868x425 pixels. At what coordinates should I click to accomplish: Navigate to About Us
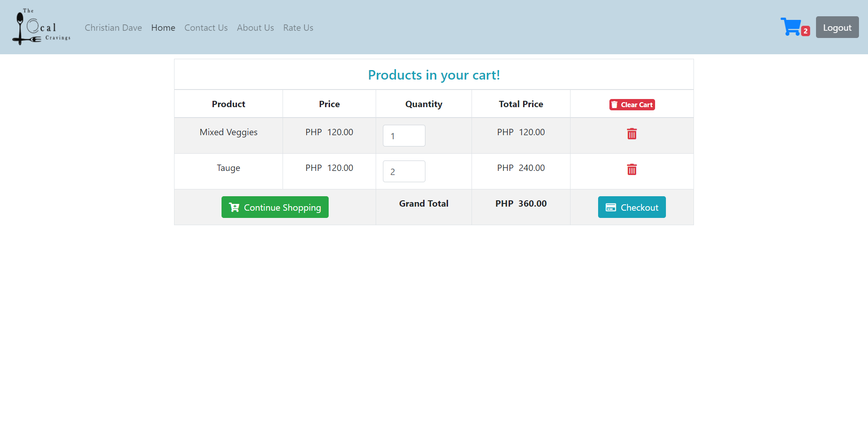255,28
